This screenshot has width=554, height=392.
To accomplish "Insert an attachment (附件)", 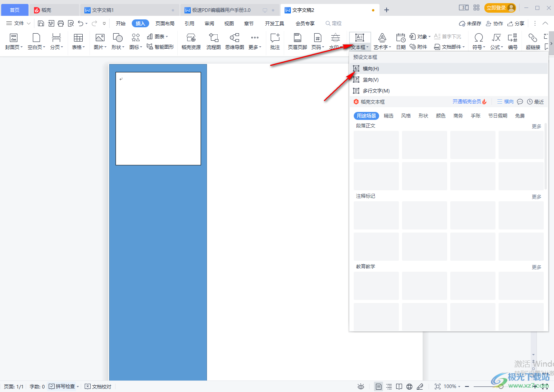I will tap(419, 47).
